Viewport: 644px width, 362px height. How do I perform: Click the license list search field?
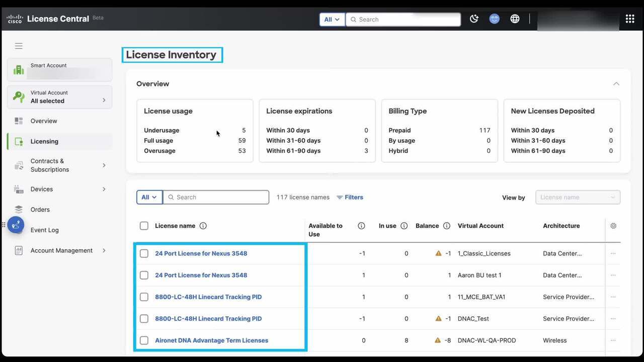tap(216, 197)
